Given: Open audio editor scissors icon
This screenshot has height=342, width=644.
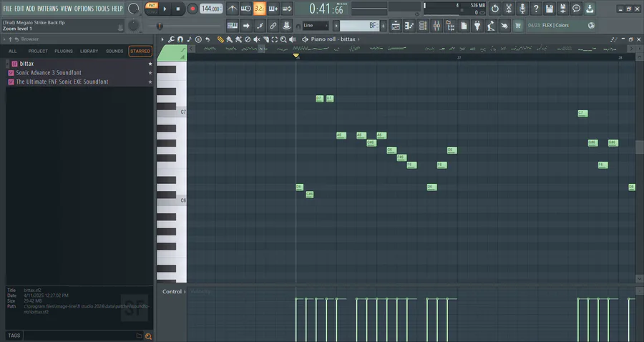Looking at the screenshot, I should pos(509,9).
